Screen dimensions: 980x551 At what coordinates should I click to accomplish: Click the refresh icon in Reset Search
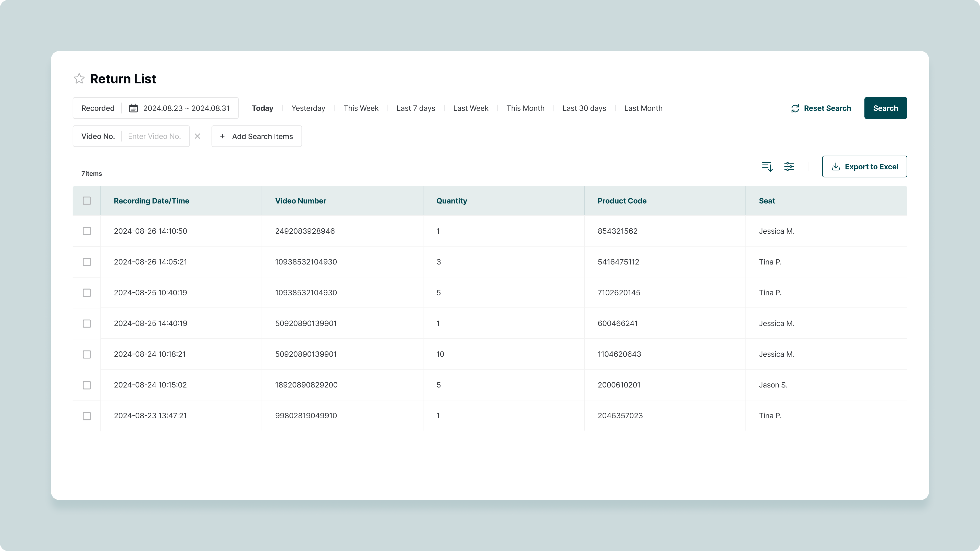coord(795,108)
